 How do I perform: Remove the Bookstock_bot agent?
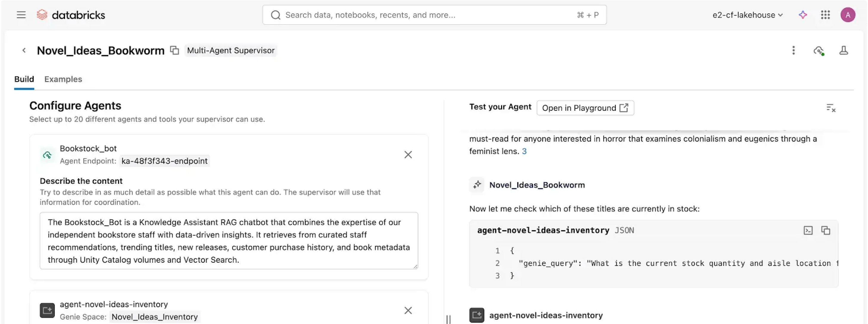pyautogui.click(x=408, y=155)
